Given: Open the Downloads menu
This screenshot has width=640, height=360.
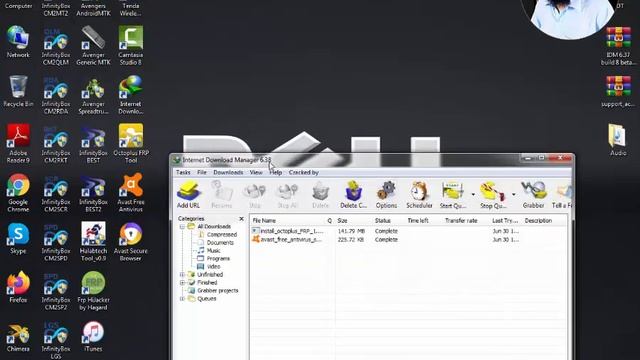Looking at the screenshot, I should coord(228,173).
